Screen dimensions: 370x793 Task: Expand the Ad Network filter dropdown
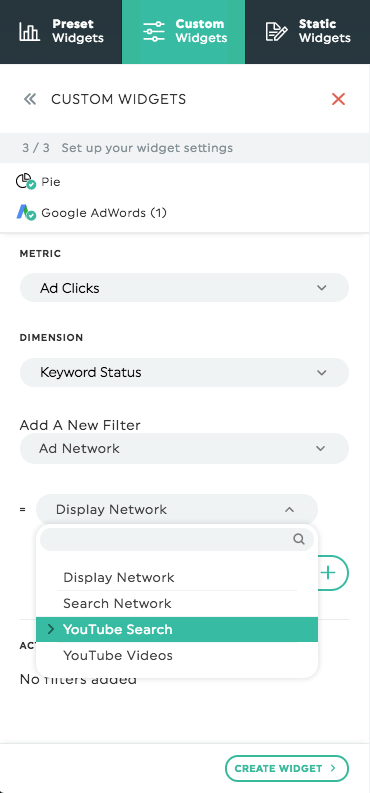184,449
